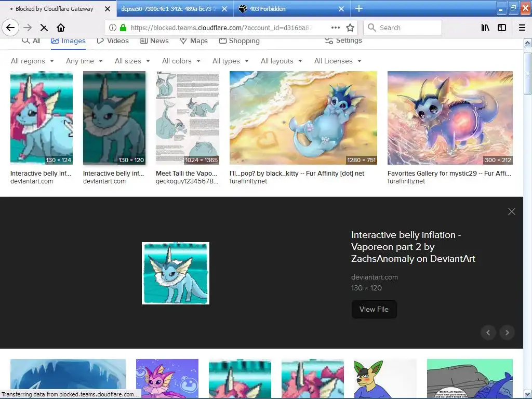This screenshot has height=399, width=532.
Task: Expand the All layouts filter
Action: pos(281,61)
